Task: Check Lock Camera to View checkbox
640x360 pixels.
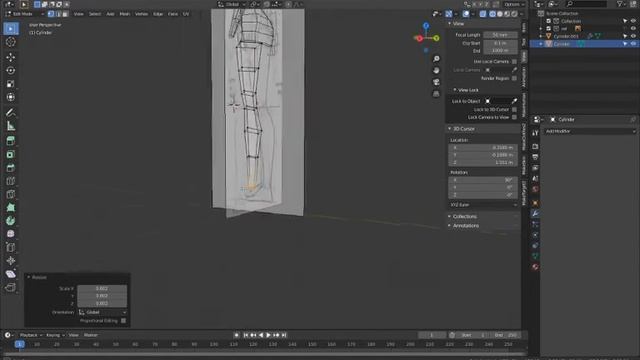Action: 514,118
